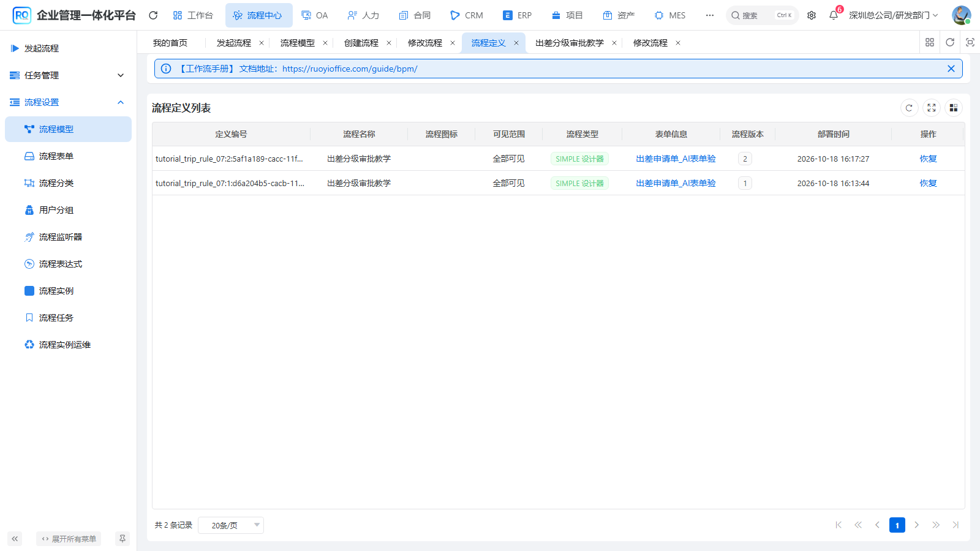Dismiss the 工作流手册 info banner

pyautogui.click(x=951, y=69)
